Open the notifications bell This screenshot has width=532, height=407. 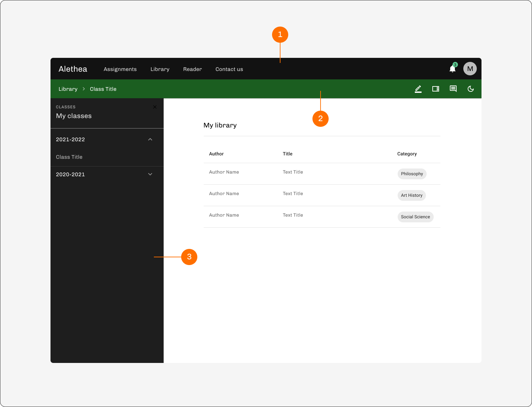pyautogui.click(x=453, y=69)
